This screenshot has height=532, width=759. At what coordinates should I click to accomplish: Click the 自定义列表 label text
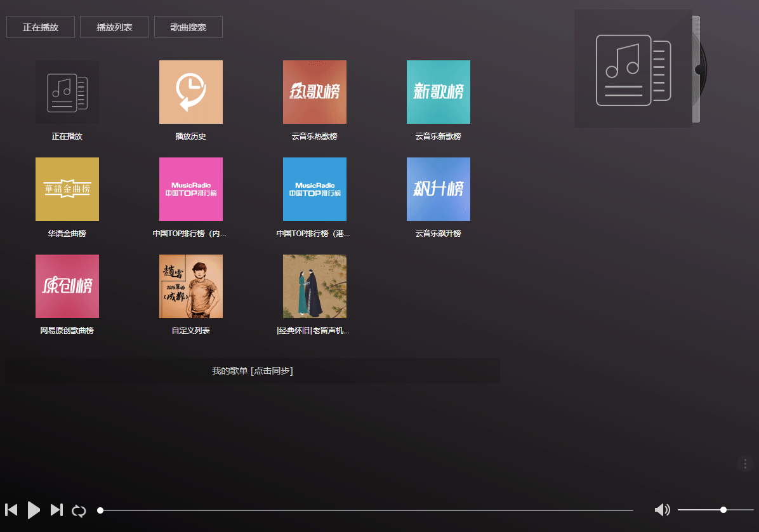click(191, 331)
